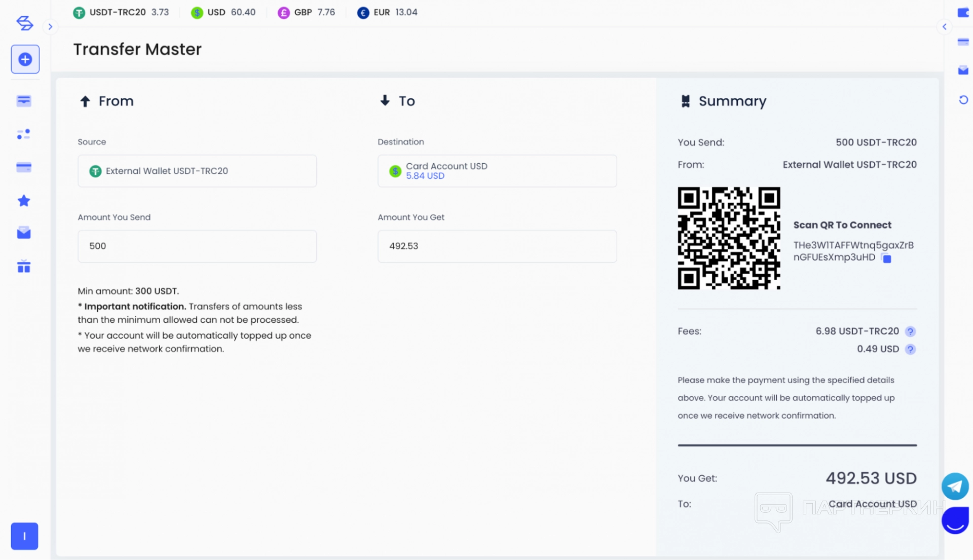Click the help icon beside 0.49 USD fee
Screen dimensions: 973x560
(910, 349)
